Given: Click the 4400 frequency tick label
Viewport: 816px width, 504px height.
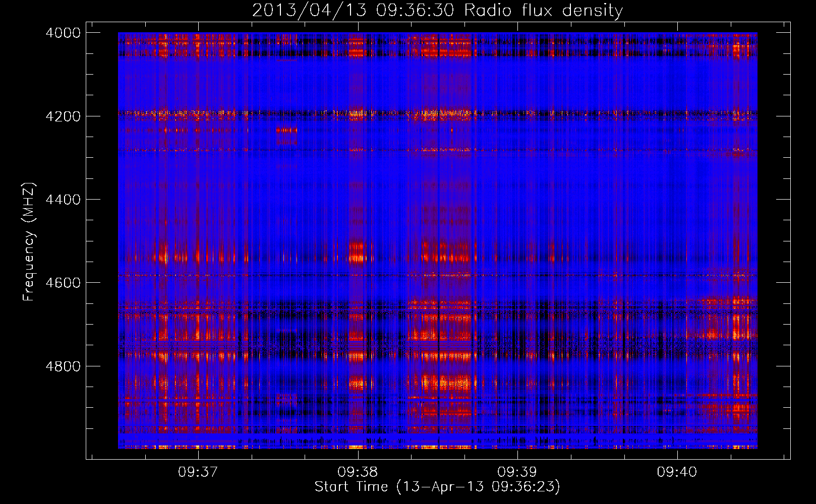Looking at the screenshot, I should point(63,200).
